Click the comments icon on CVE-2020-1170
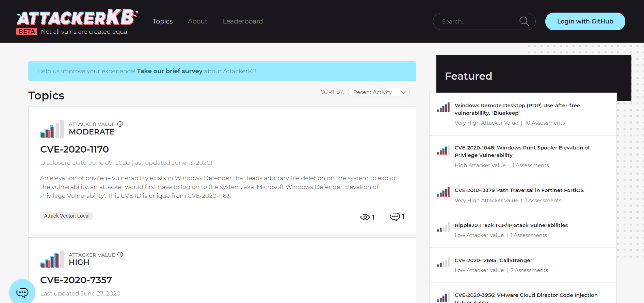Viewport: 644px width, 303px height. (x=395, y=217)
